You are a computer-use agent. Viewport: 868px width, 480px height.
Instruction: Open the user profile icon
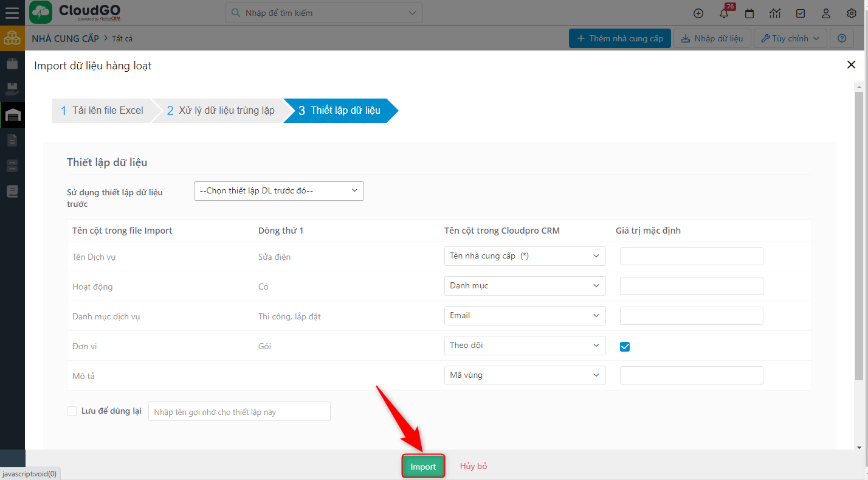pos(825,13)
